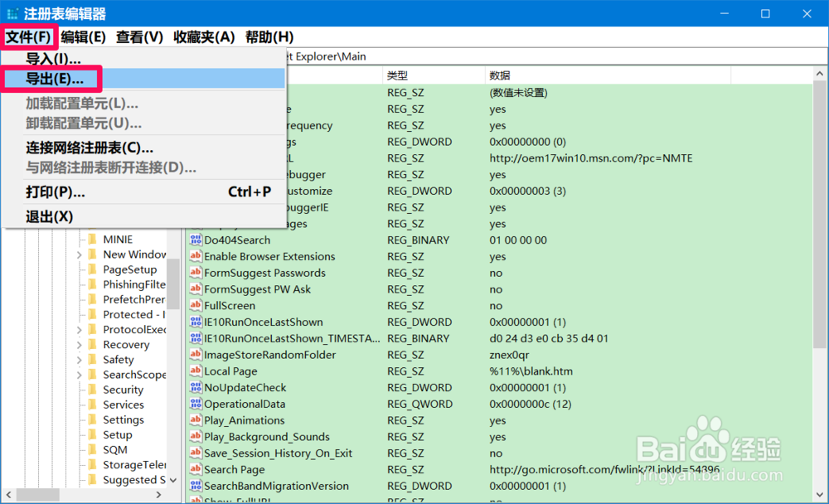Click the Local Page string icon
This screenshot has height=504, width=829.
(x=196, y=371)
